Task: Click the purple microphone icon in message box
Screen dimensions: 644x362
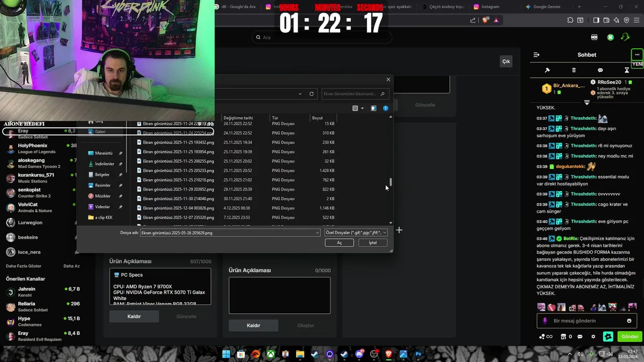Action: tap(545, 321)
